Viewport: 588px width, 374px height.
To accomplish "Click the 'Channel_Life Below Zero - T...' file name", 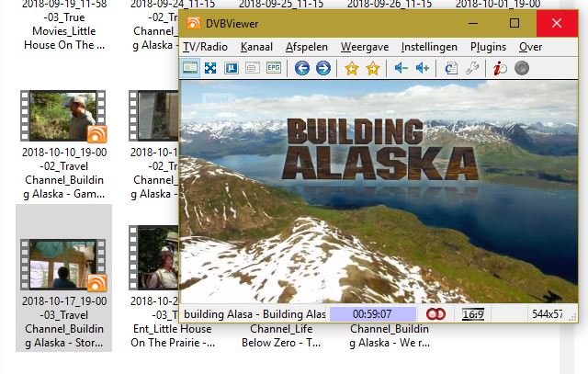I will (x=281, y=335).
